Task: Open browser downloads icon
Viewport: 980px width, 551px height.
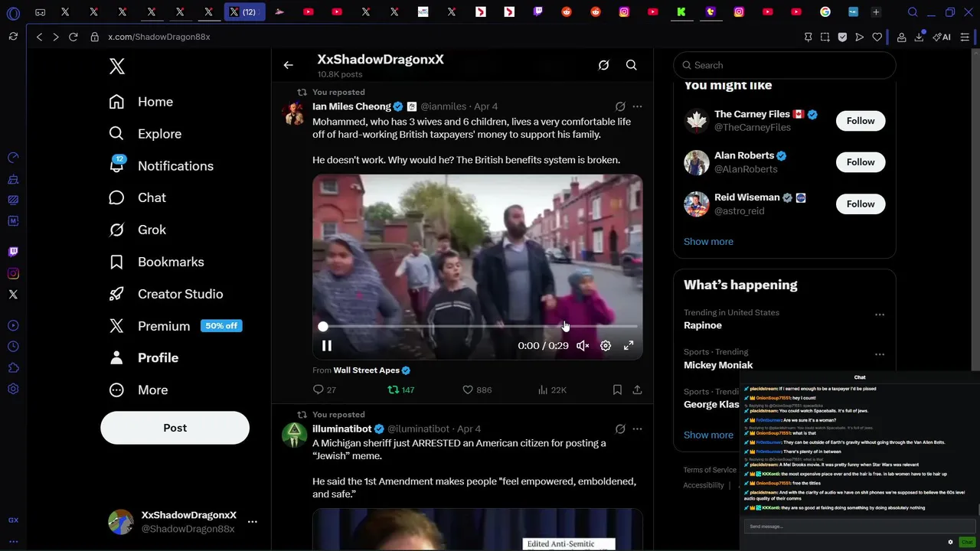Action: [x=919, y=37]
